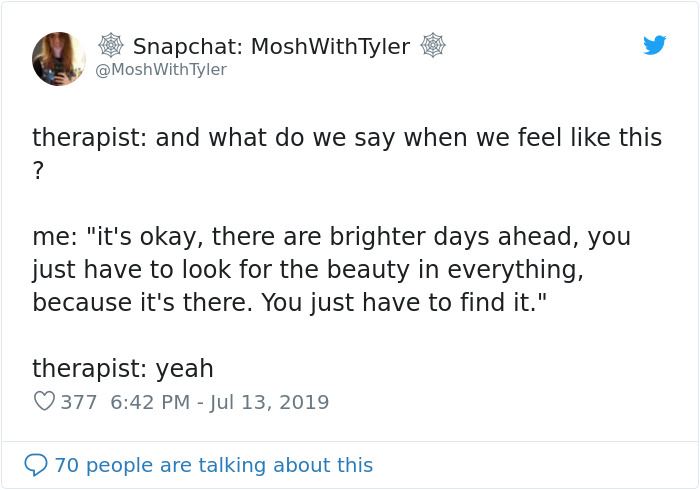The height and width of the screenshot is (490, 700).
Task: Click the blue speech bubble reply icon
Action: click(x=36, y=465)
